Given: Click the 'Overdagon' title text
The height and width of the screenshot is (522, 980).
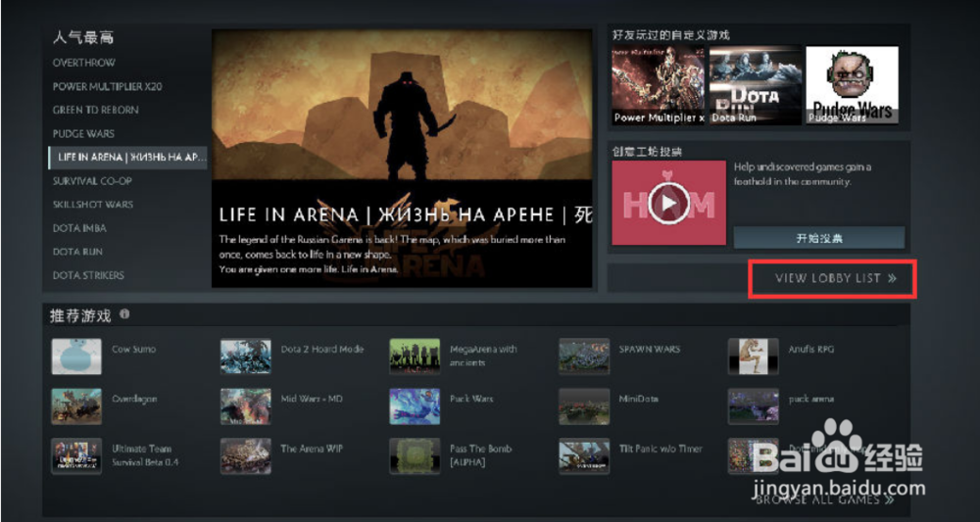Looking at the screenshot, I should 134,399.
